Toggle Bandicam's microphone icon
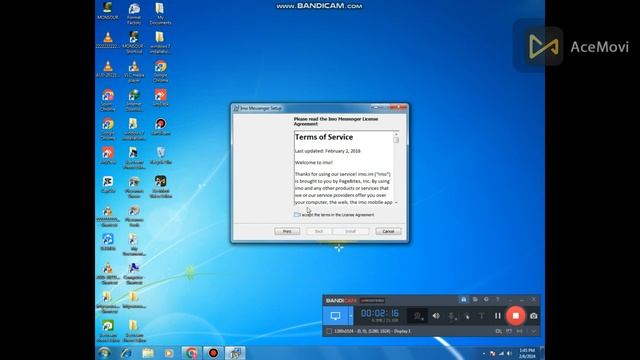Viewport: 640px width, 360px height. coord(452,316)
